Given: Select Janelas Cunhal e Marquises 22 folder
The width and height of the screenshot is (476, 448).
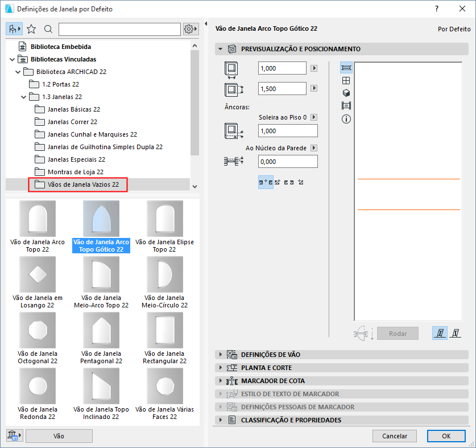Looking at the screenshot, I should pyautogui.click(x=86, y=134).
